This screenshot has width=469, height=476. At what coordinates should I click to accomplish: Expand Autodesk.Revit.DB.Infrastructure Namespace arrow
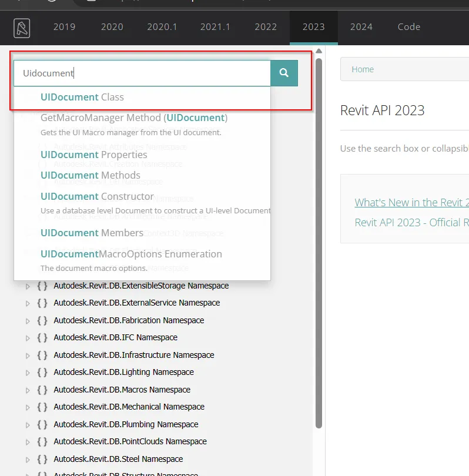(28, 356)
